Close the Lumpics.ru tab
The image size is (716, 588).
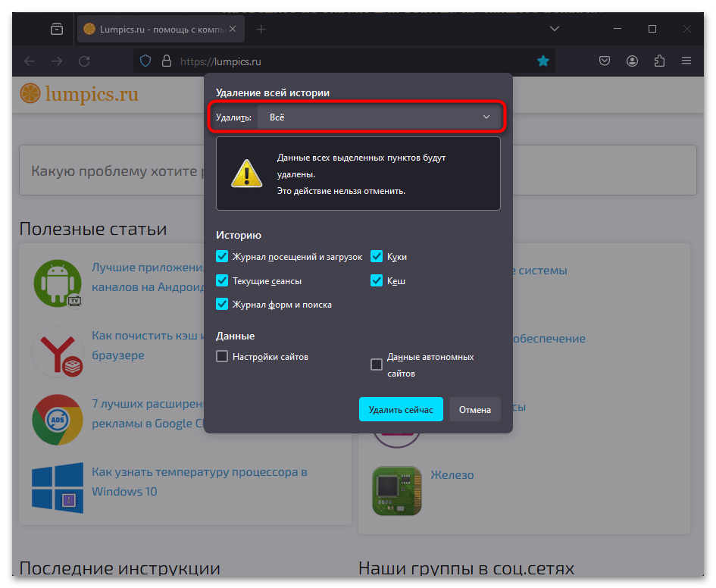point(233,29)
